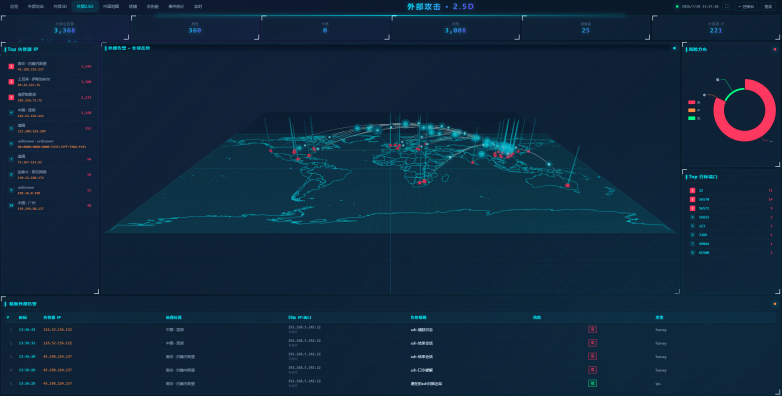Click the red attack marker on Australia
The width and height of the screenshot is (782, 396).
pos(567,186)
